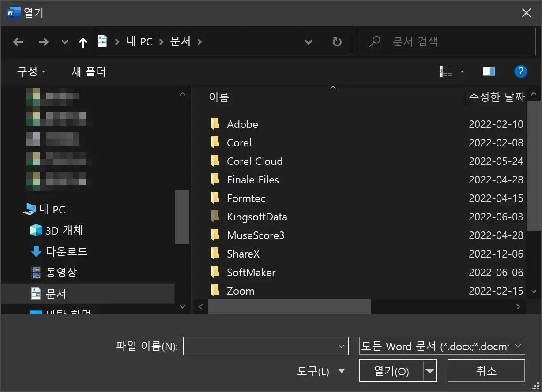Click the date 2022-12-06 of ShareX
The height and width of the screenshot is (392, 542).
tap(496, 254)
